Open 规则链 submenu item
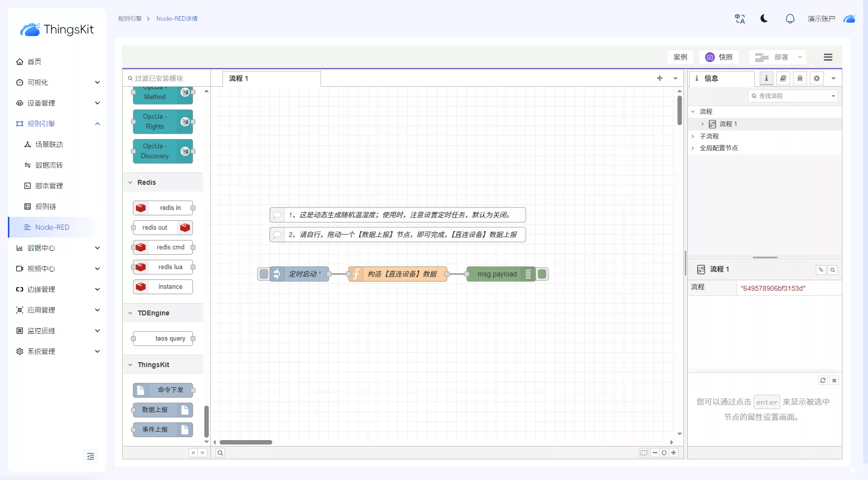This screenshot has height=480, width=868. (x=45, y=206)
